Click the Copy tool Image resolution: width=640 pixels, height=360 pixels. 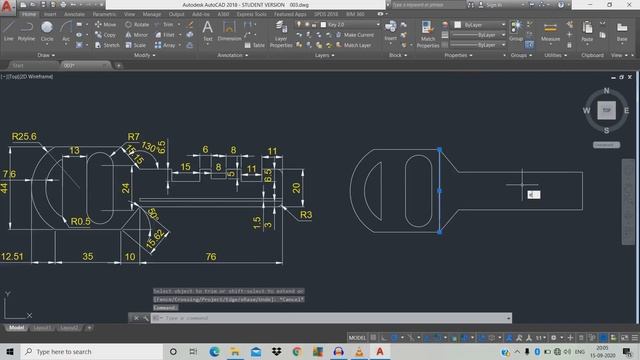pyautogui.click(x=105, y=35)
